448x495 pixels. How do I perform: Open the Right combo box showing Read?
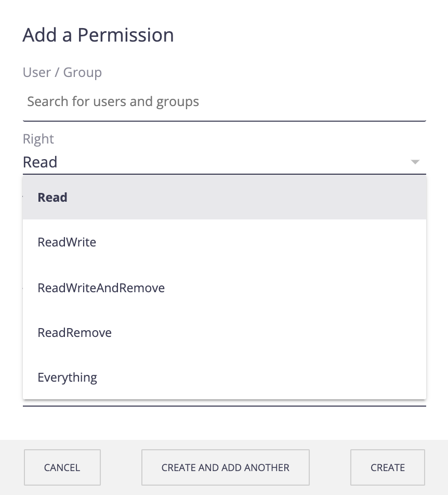(225, 162)
